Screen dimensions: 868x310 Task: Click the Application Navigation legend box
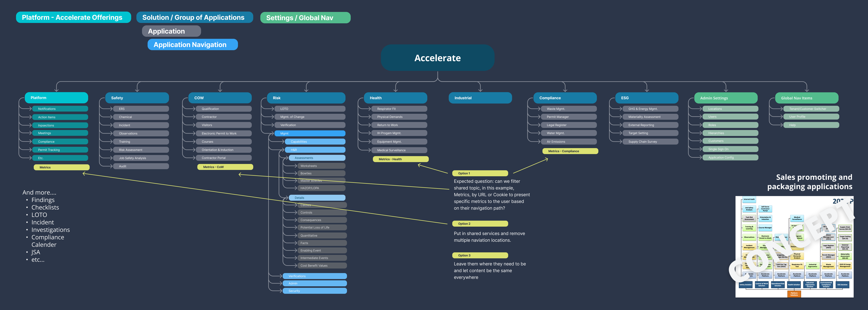point(192,45)
